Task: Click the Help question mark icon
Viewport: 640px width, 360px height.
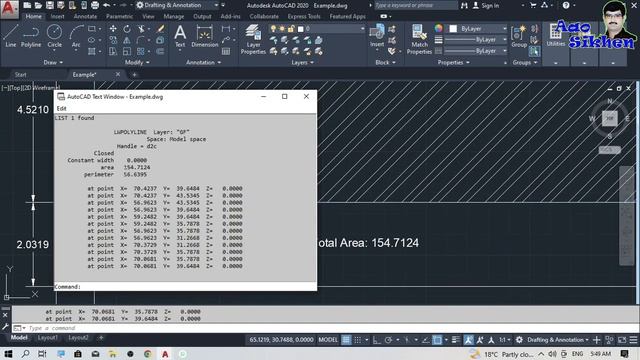Action: coord(566,5)
